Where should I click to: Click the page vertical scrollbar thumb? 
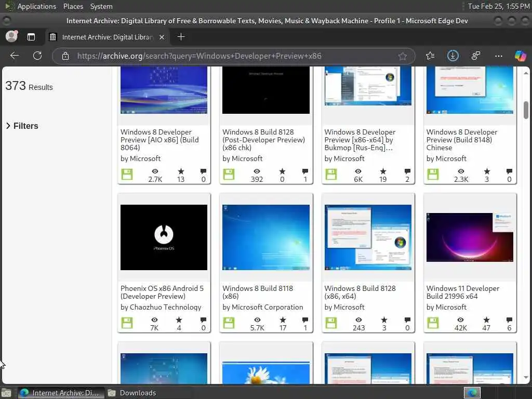point(526,110)
